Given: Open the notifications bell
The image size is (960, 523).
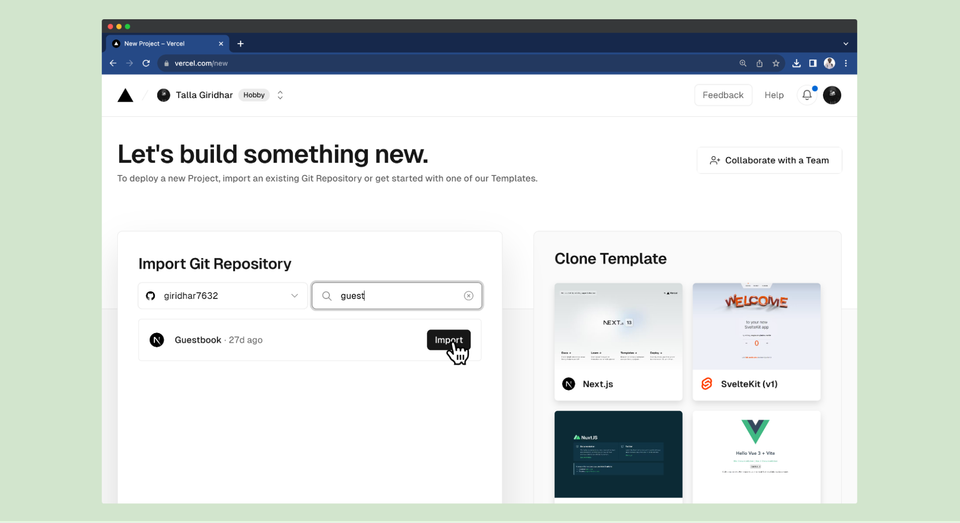Looking at the screenshot, I should (807, 95).
